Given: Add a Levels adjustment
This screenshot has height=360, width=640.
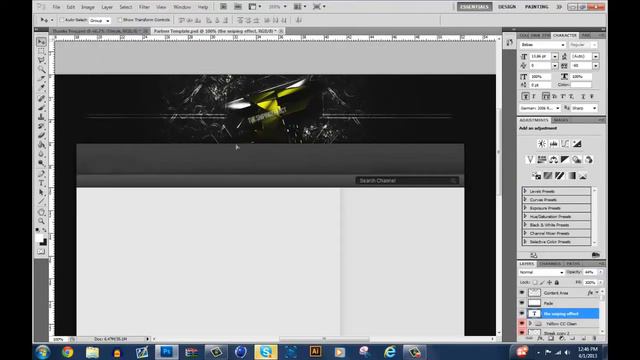Looking at the screenshot, I should pyautogui.click(x=553, y=144).
